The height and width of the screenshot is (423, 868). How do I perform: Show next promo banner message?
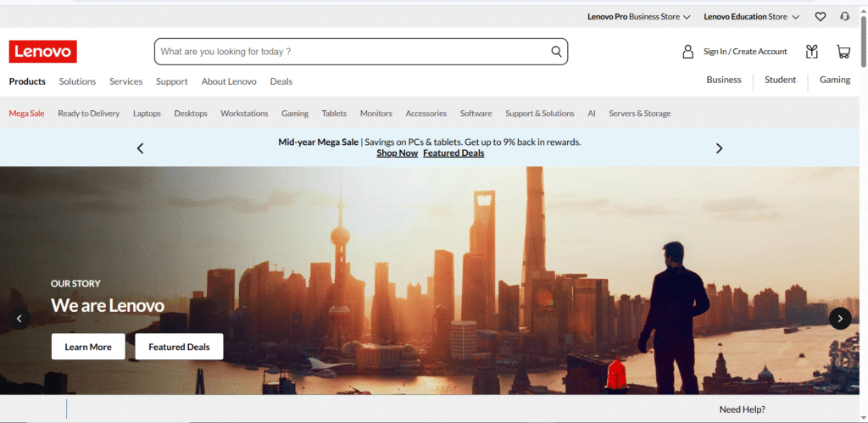point(719,147)
